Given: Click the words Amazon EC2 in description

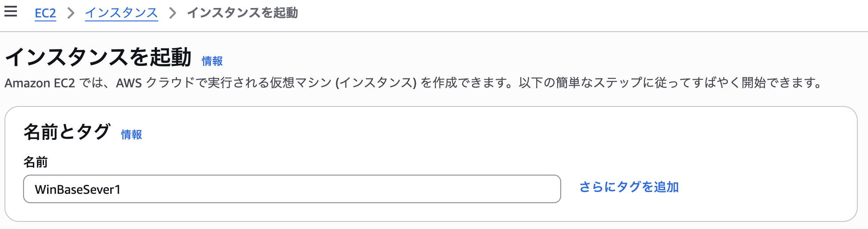Looking at the screenshot, I should [x=40, y=83].
